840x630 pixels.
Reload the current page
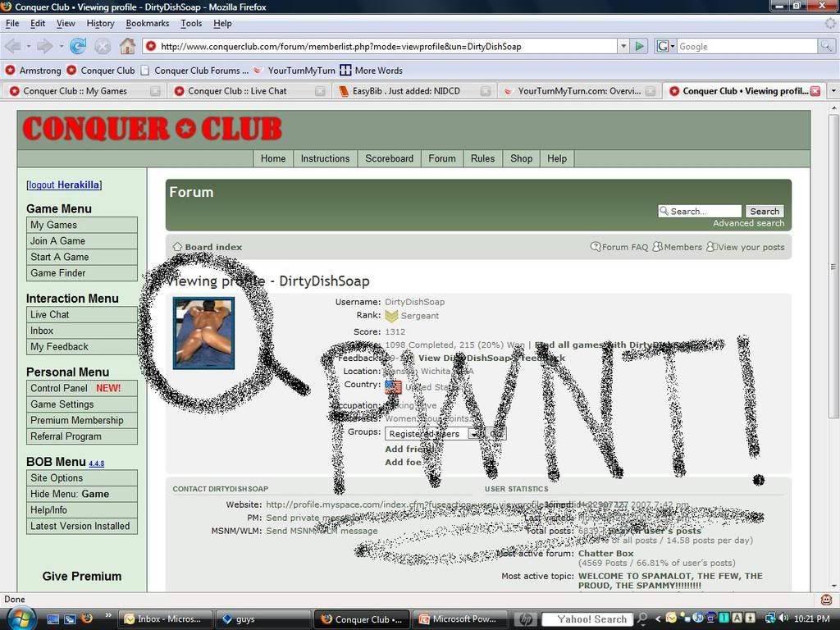tap(78, 47)
